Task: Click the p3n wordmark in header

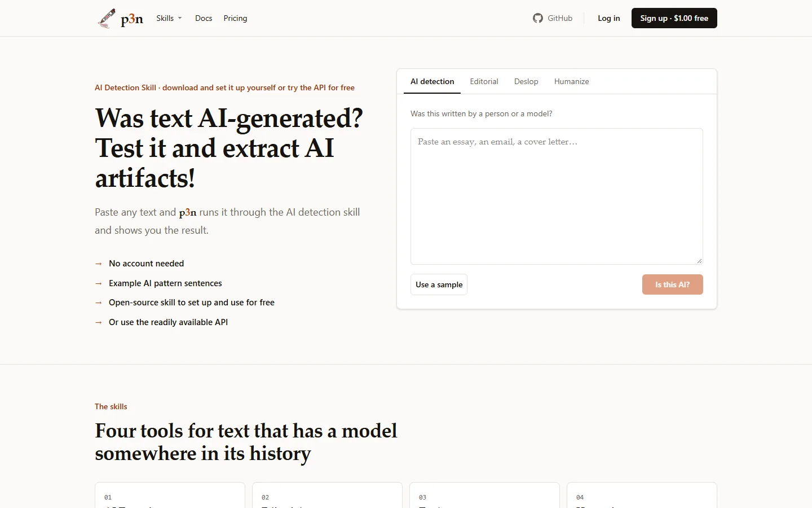Action: pyautogui.click(x=132, y=19)
